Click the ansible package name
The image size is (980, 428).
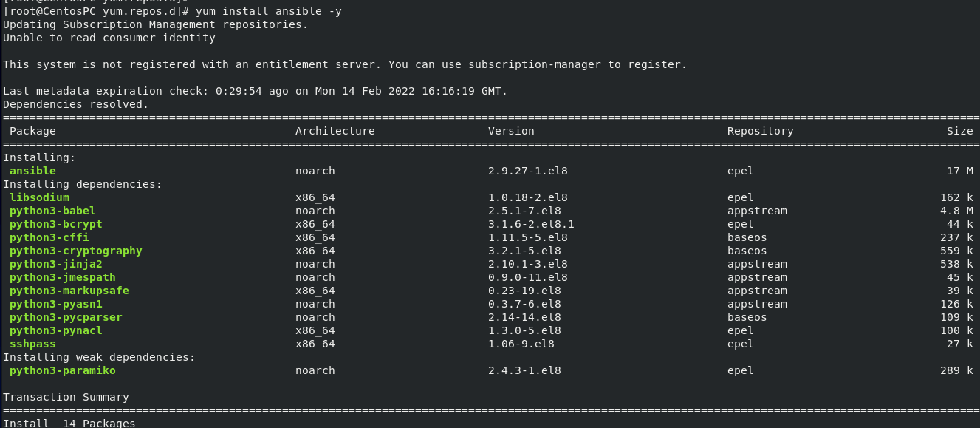(32, 171)
